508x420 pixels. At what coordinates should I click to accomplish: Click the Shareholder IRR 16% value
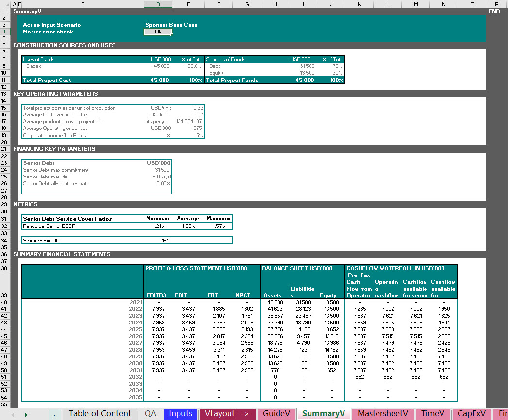click(x=166, y=241)
